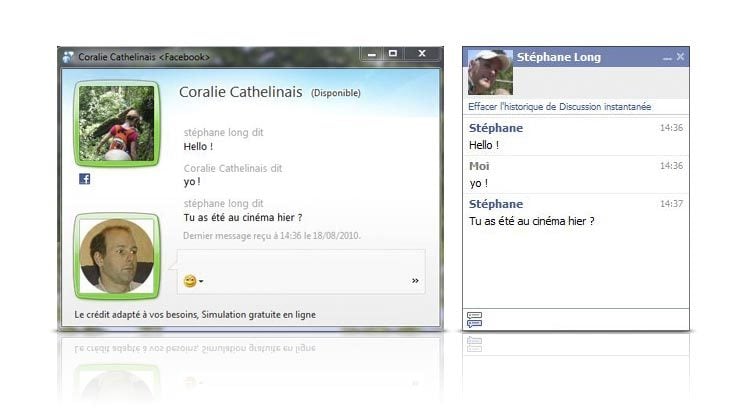The height and width of the screenshot is (410, 750).
Task: Expand the emoticon dropdown arrow
Action: coord(201,281)
